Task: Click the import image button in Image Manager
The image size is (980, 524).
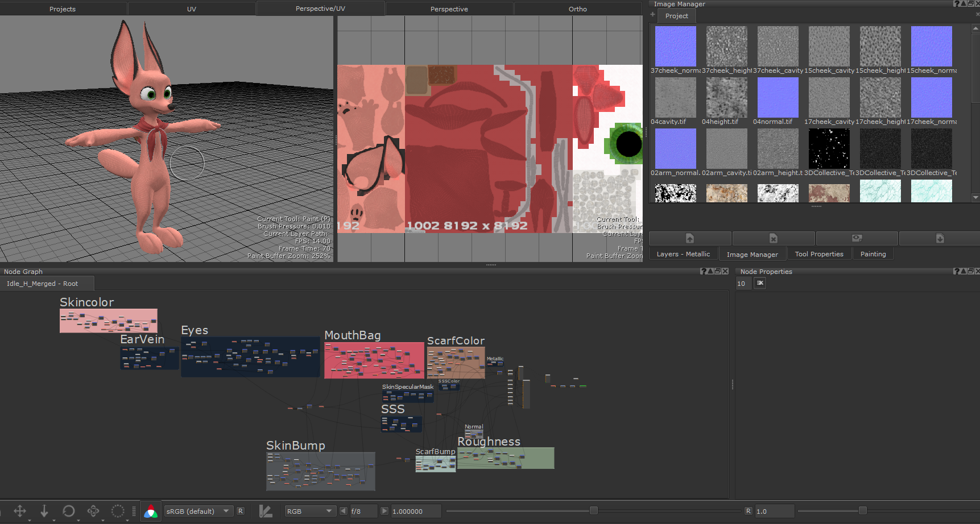Action: (690, 238)
